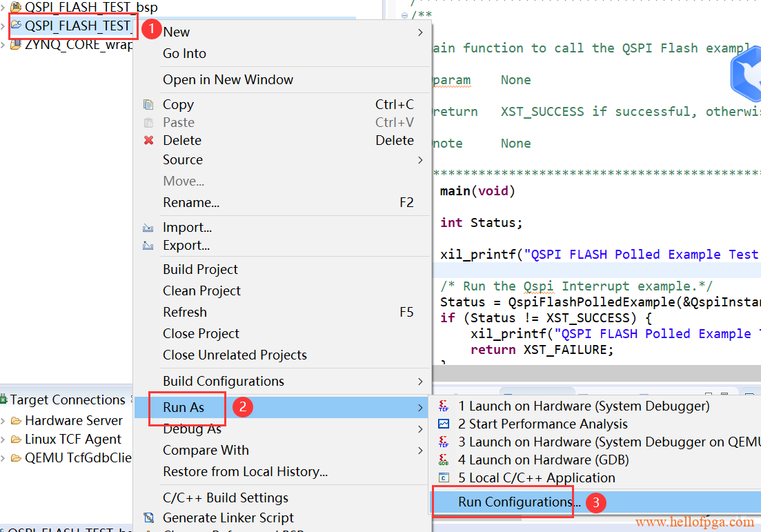Viewport: 761px width, 532px height.
Task: Launch on Hardware (System Debugger) icon
Action: pyautogui.click(x=444, y=406)
